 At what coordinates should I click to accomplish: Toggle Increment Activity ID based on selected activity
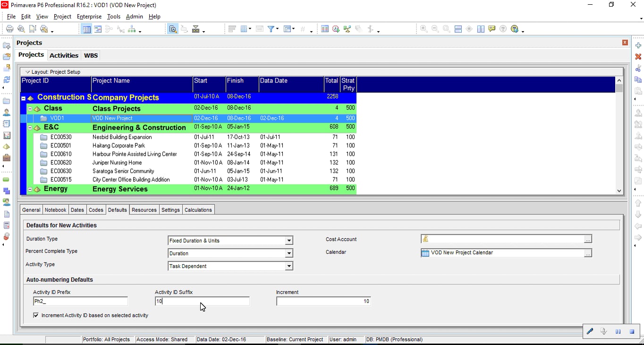(x=36, y=315)
